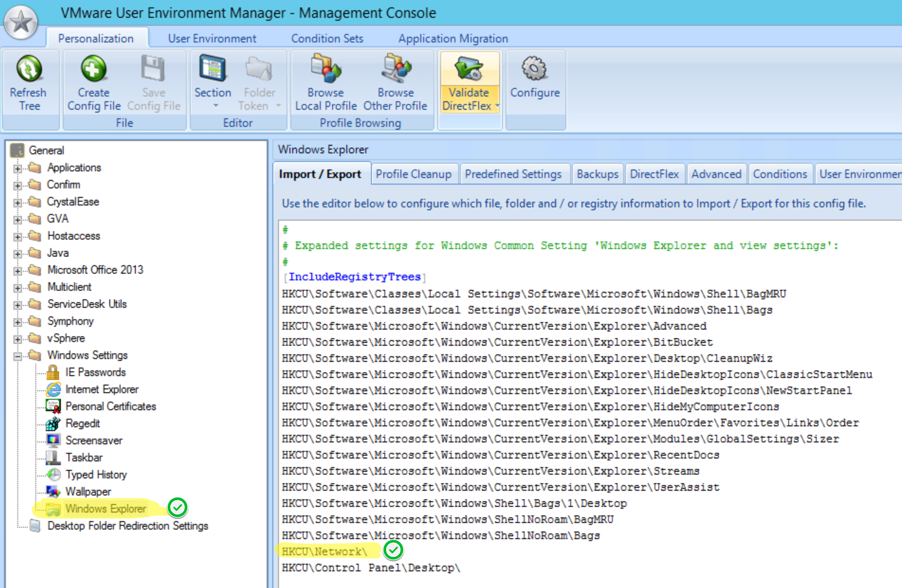Expand the Confirm folder node
This screenshot has height=588, width=902.
17,185
